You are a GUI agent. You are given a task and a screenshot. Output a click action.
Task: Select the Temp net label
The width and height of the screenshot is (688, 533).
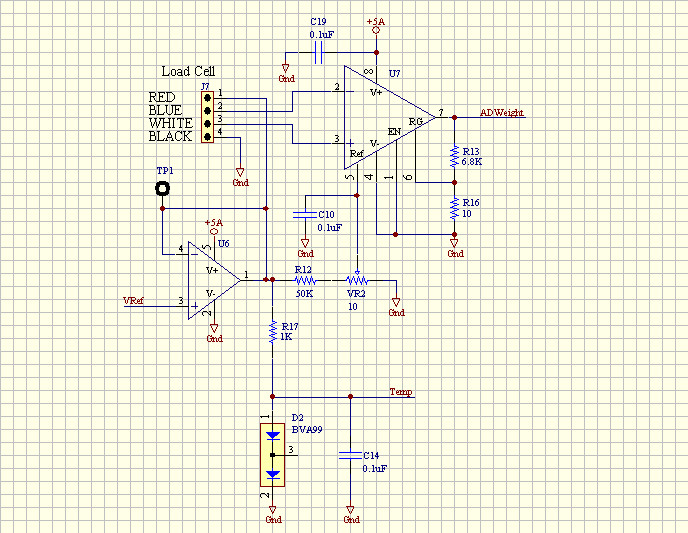tap(401, 393)
